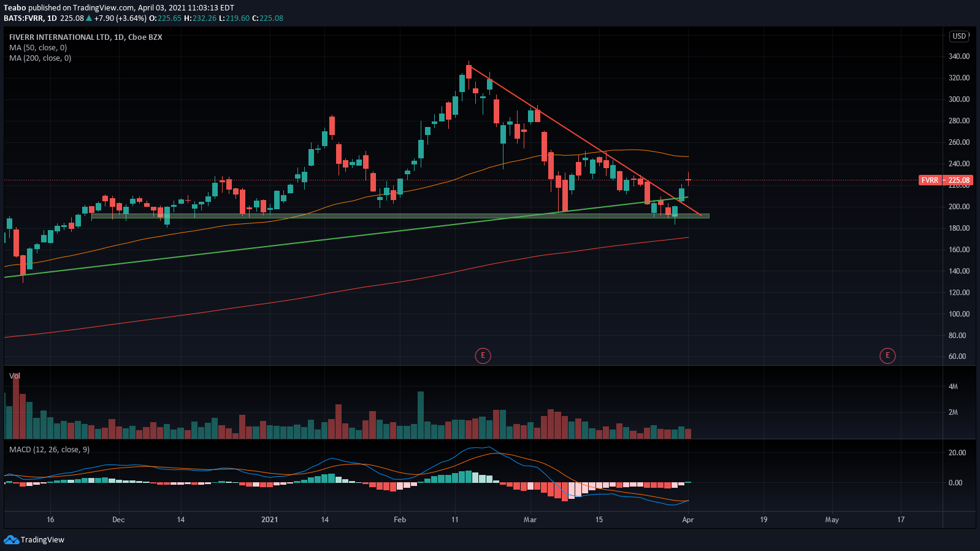
Task: Click the 160.00 price axis label
Action: point(959,250)
